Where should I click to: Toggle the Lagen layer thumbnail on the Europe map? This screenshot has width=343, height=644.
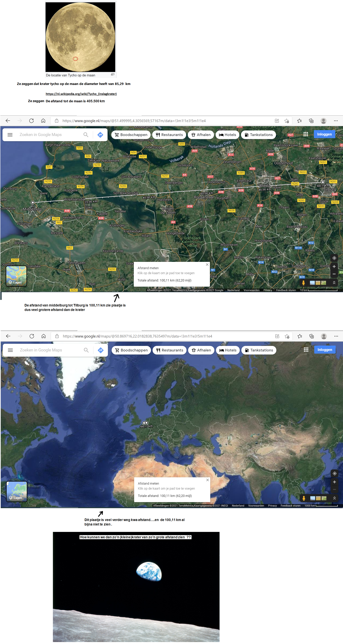coord(16,492)
